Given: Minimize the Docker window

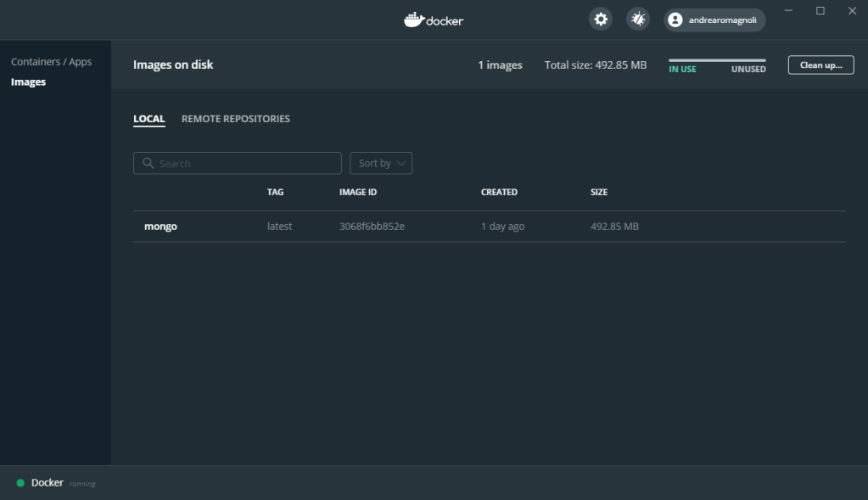Looking at the screenshot, I should pos(788,10).
